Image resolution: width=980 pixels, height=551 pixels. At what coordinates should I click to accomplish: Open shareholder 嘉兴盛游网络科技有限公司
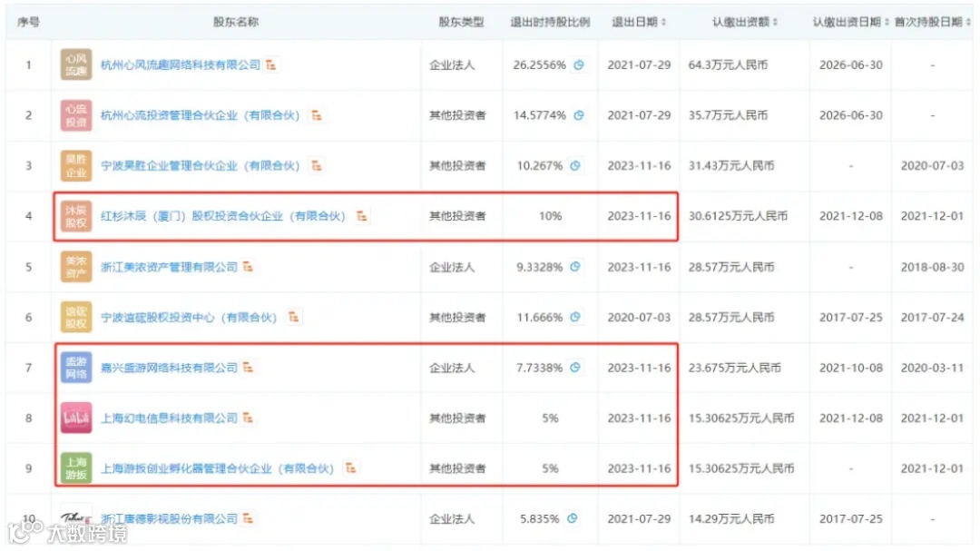coord(169,368)
